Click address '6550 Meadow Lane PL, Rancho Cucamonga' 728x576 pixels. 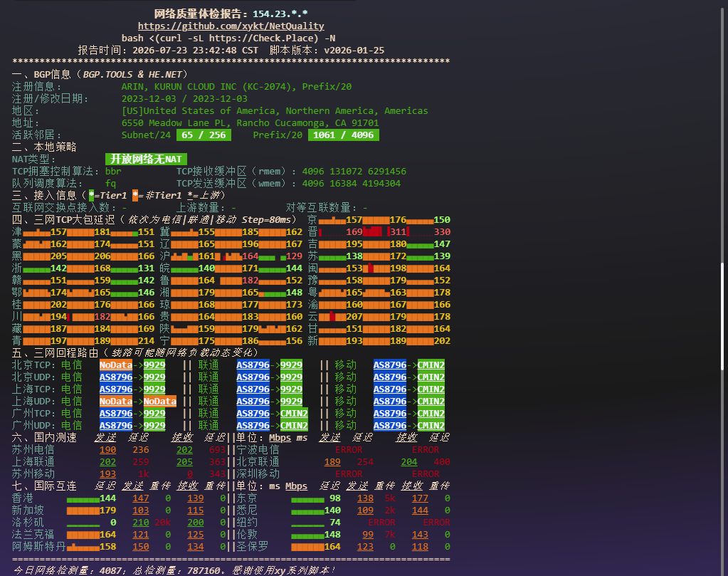pos(225,122)
